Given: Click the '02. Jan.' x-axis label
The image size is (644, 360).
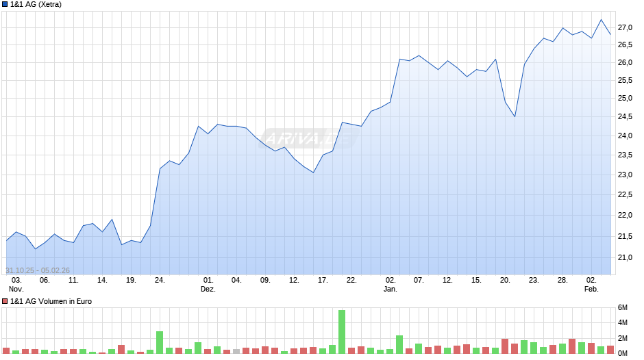Looking at the screenshot, I should (x=391, y=285).
